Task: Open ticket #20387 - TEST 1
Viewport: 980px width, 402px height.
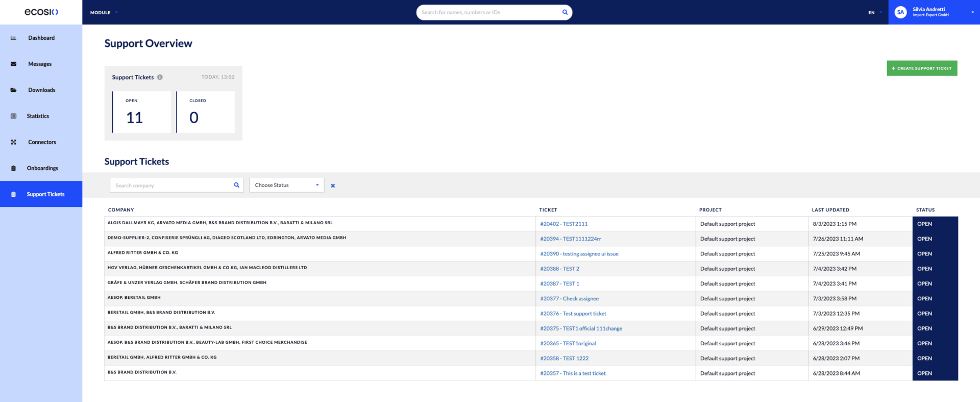Action: click(x=559, y=283)
